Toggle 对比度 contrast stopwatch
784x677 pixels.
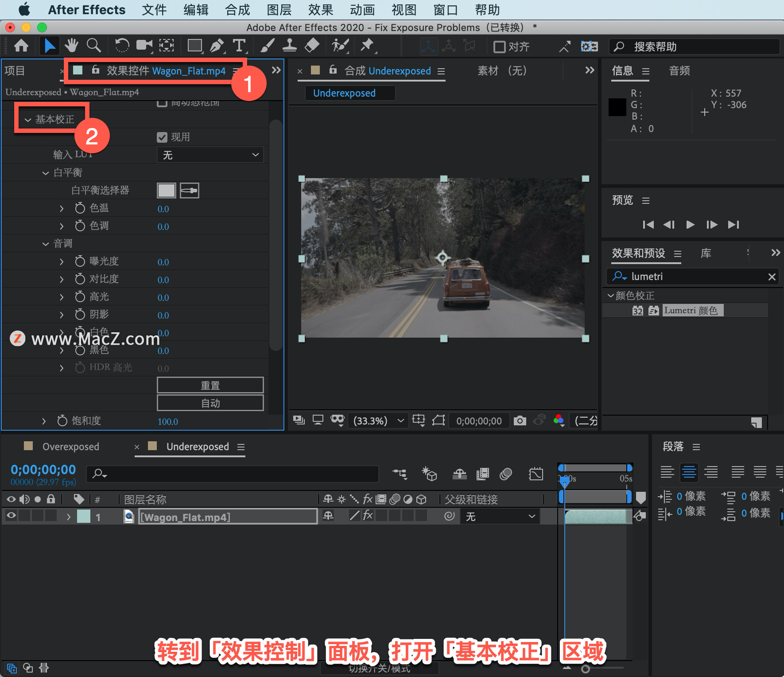point(80,279)
